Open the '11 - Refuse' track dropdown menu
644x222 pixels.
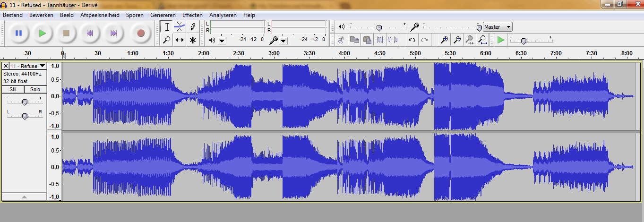(28, 66)
